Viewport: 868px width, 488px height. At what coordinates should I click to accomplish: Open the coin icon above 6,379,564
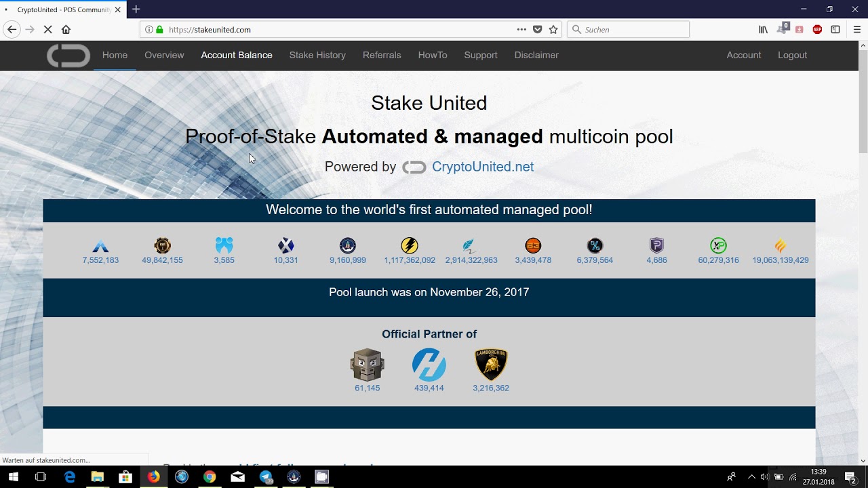click(x=595, y=245)
